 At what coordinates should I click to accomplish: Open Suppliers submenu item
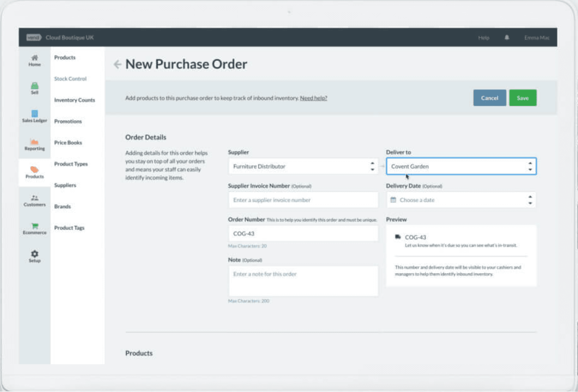[x=65, y=185]
